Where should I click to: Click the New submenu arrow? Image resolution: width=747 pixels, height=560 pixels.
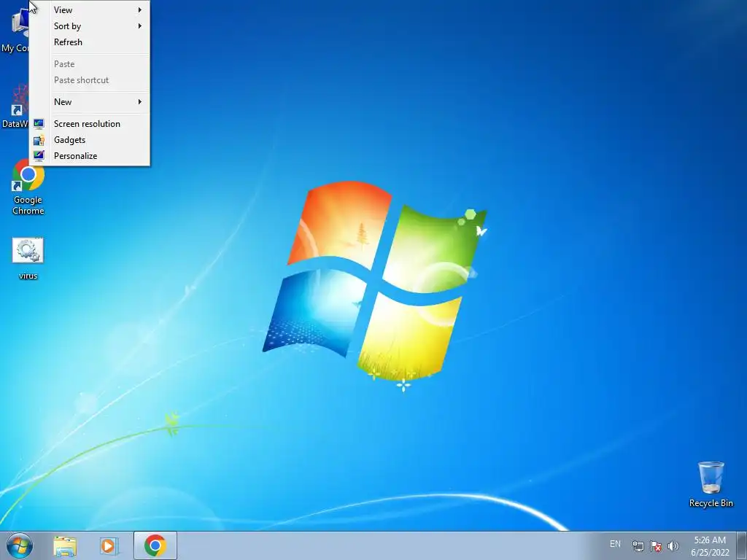(x=139, y=102)
